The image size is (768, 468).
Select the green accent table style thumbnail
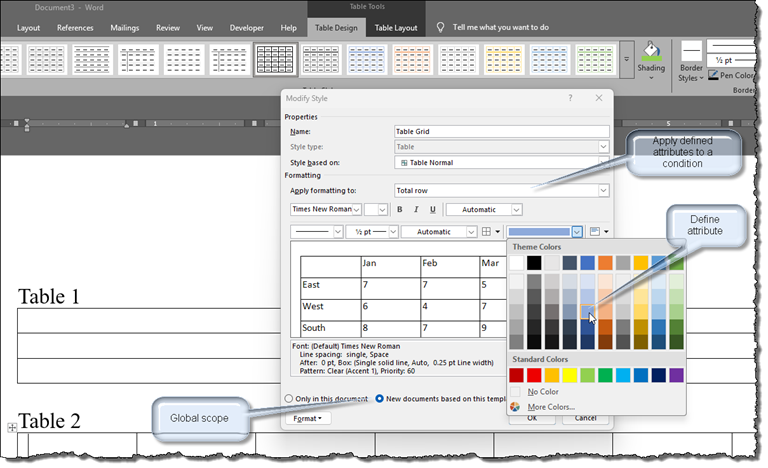point(595,60)
